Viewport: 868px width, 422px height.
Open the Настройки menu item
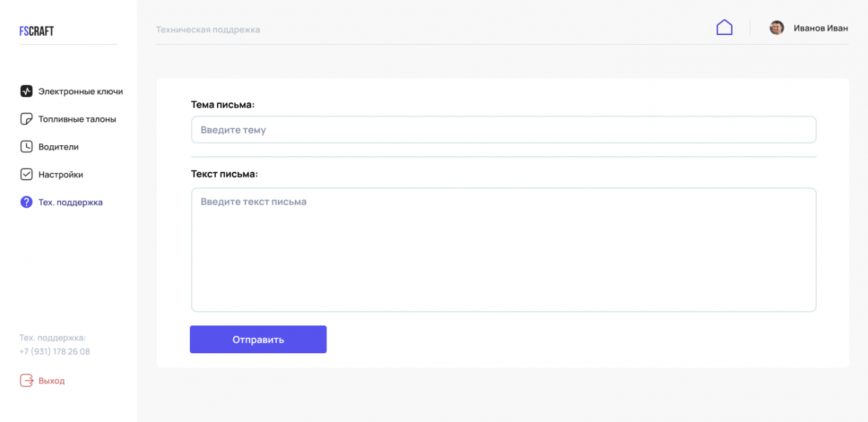[x=61, y=175]
